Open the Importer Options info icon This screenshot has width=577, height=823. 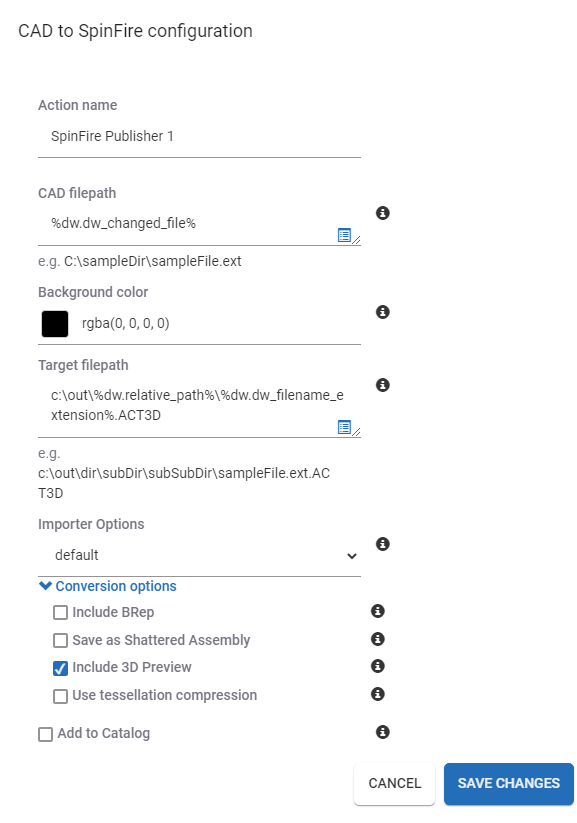click(383, 544)
